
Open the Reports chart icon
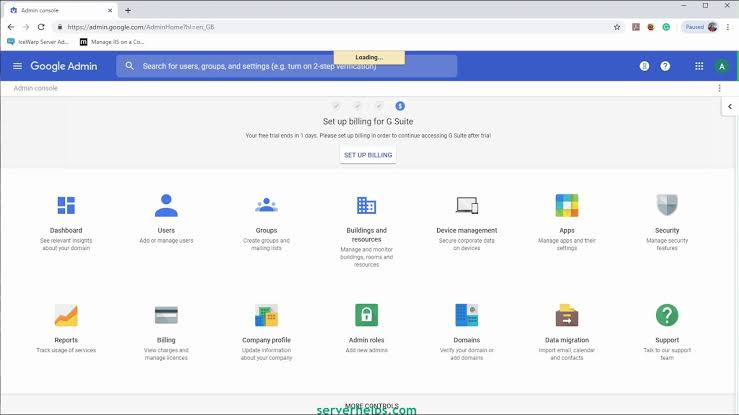pyautogui.click(x=66, y=316)
